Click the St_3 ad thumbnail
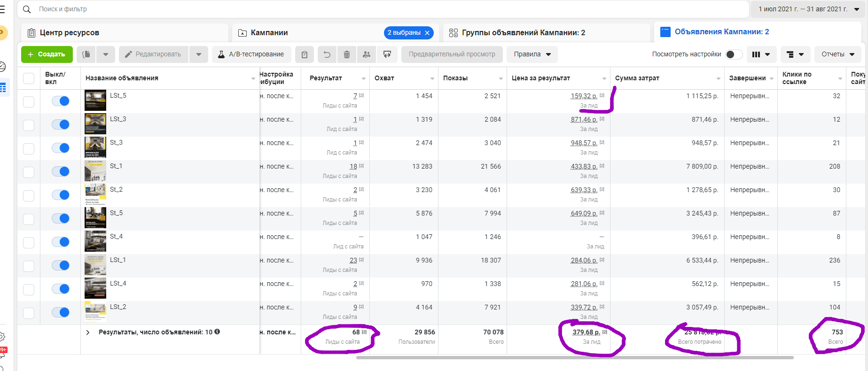Viewport: 868px width, 371px height. pos(95,147)
